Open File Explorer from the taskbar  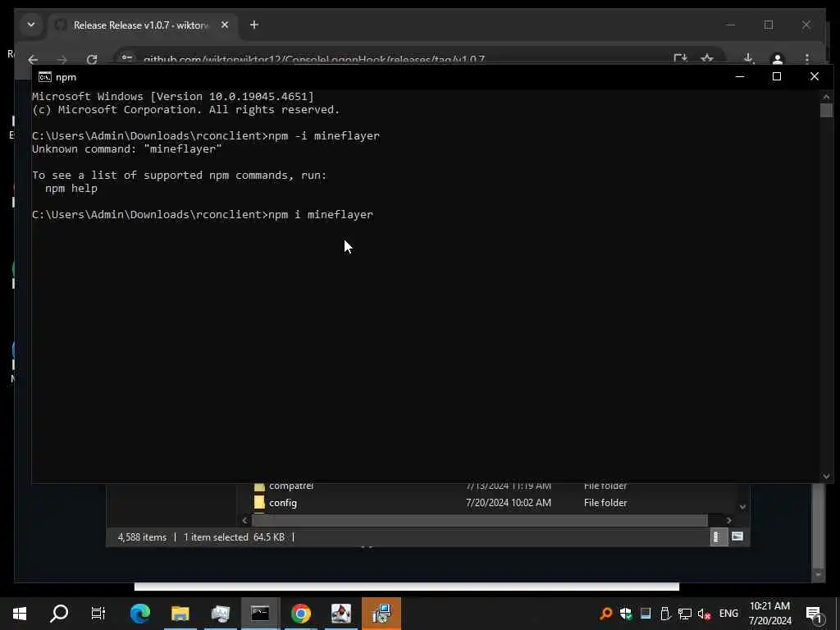click(x=180, y=614)
